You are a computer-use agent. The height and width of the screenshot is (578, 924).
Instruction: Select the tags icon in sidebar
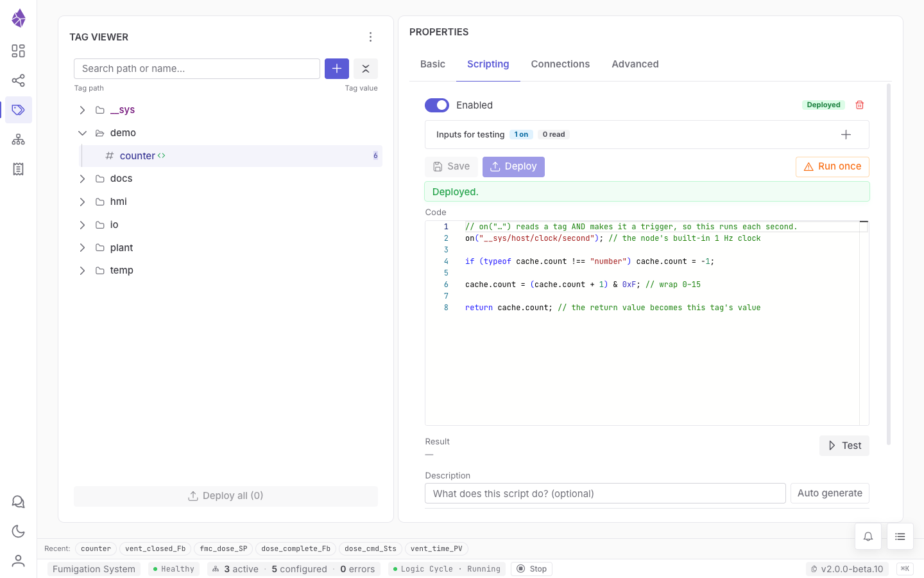19,110
